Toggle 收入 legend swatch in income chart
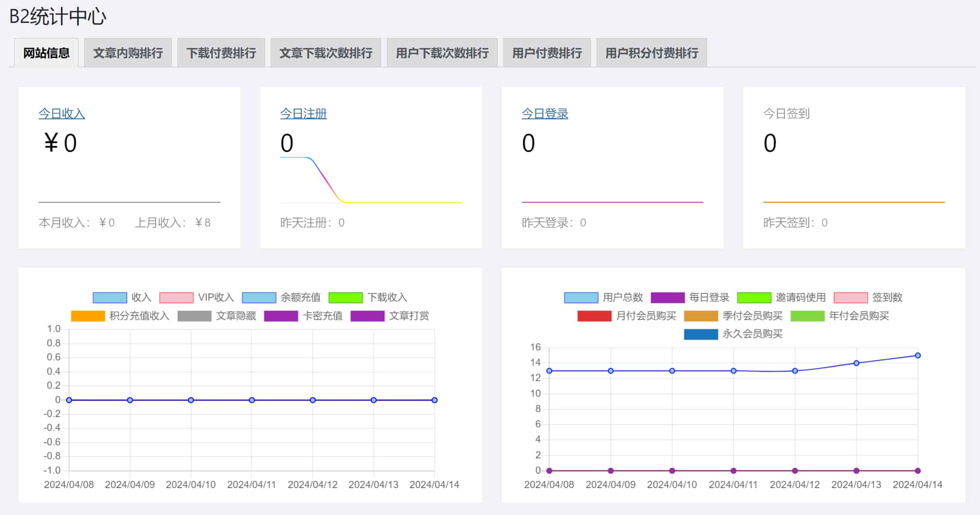This screenshot has height=515, width=980. (110, 297)
